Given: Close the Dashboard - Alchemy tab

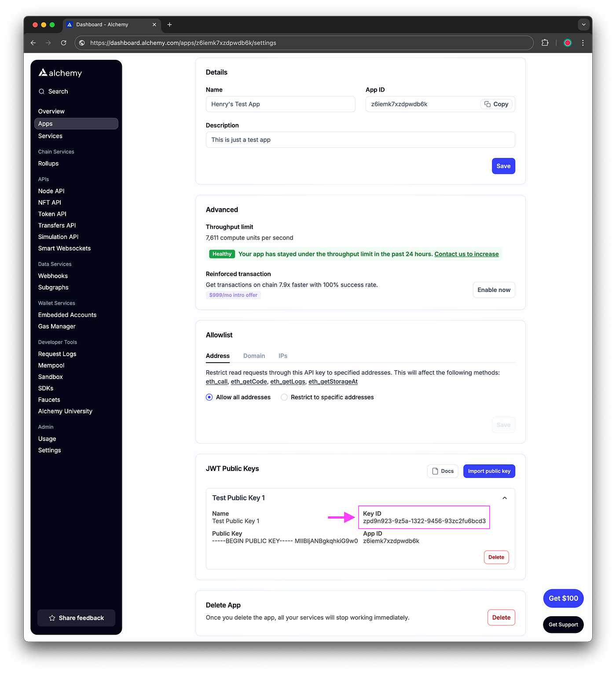Looking at the screenshot, I should [x=154, y=25].
